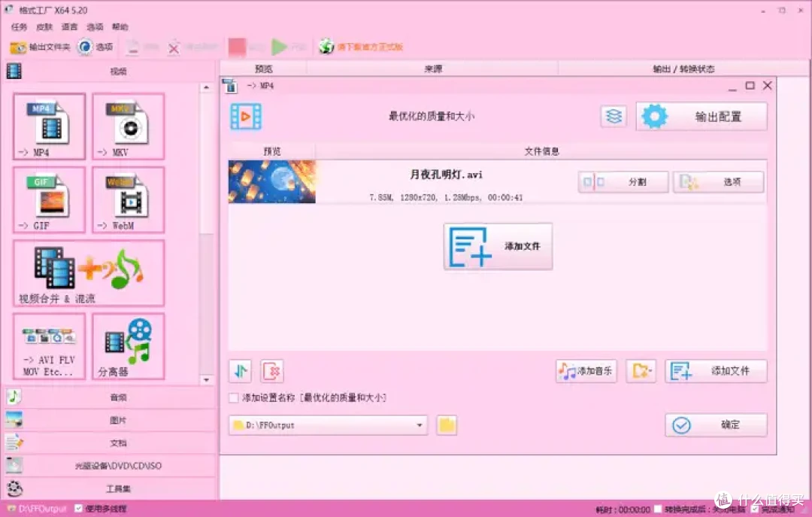This screenshot has height=517, width=812.
Task: Click scroll down arrow in video panel
Action: tap(207, 379)
